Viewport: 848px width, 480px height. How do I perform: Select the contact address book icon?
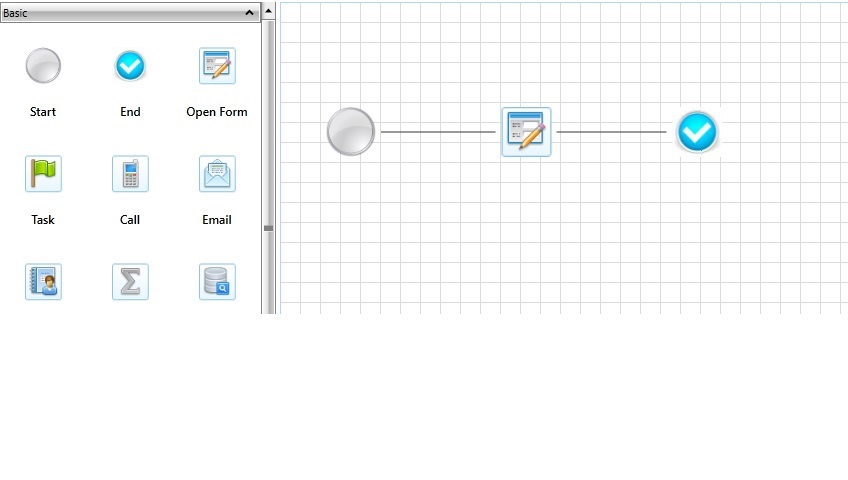click(43, 282)
